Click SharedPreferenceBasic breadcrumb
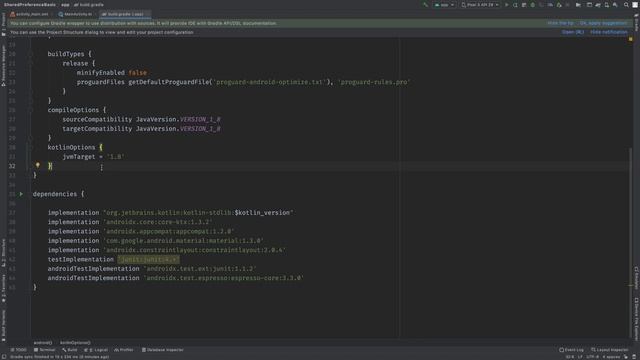The width and height of the screenshot is (640, 360). pos(30,5)
